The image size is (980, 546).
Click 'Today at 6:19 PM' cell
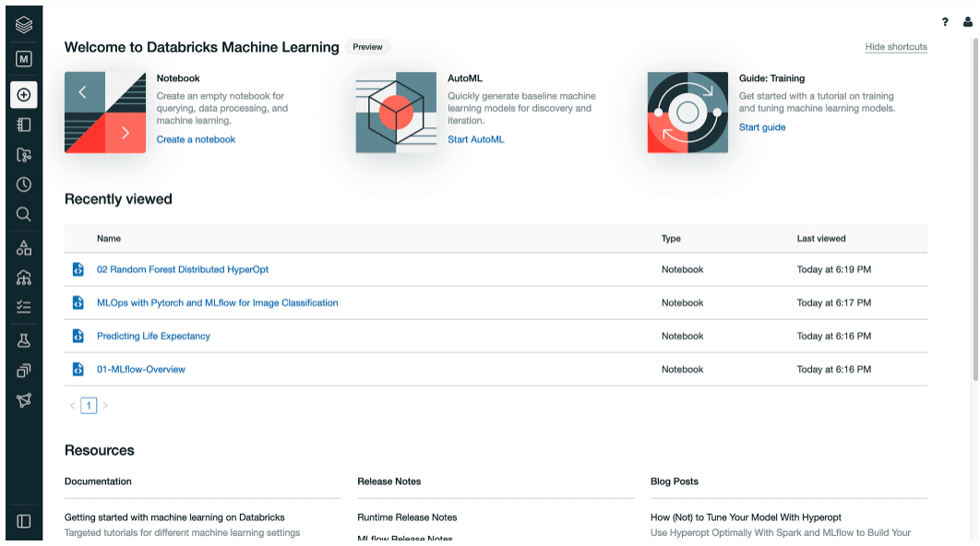(x=834, y=269)
